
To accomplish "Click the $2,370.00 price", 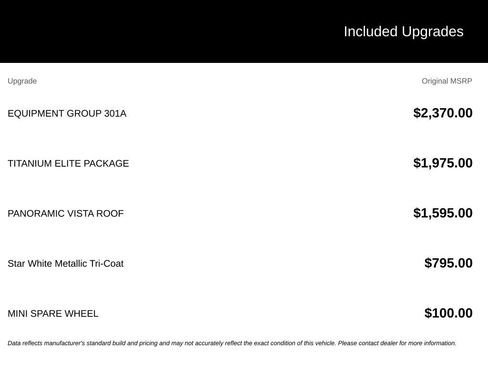I will (443, 113).
